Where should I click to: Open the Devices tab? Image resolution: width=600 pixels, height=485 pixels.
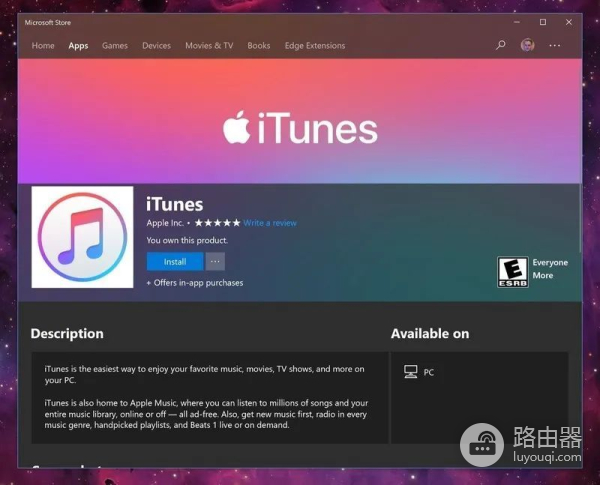coord(157,46)
